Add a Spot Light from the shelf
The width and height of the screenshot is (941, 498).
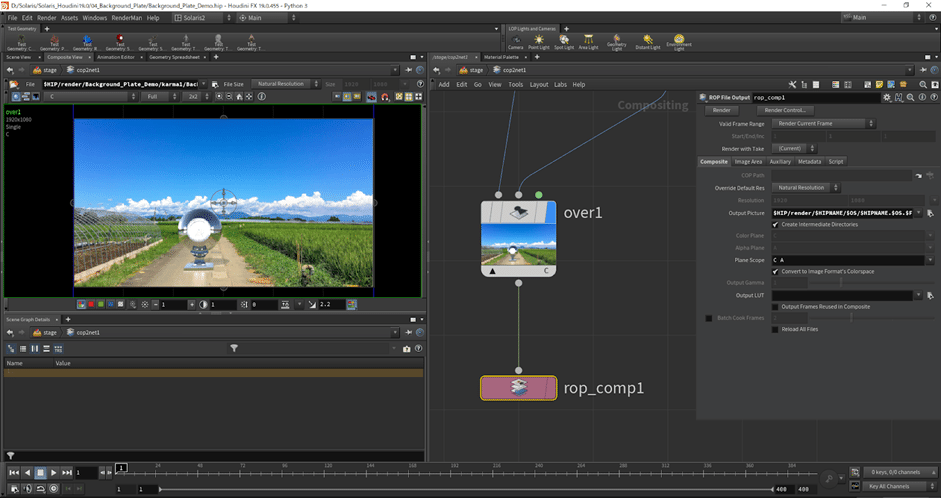click(x=564, y=42)
